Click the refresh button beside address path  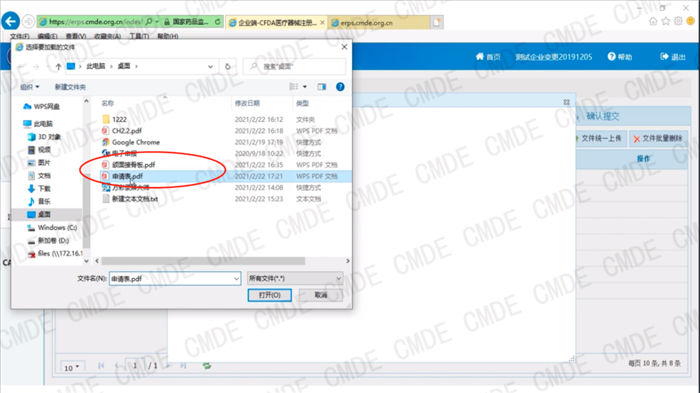click(228, 67)
